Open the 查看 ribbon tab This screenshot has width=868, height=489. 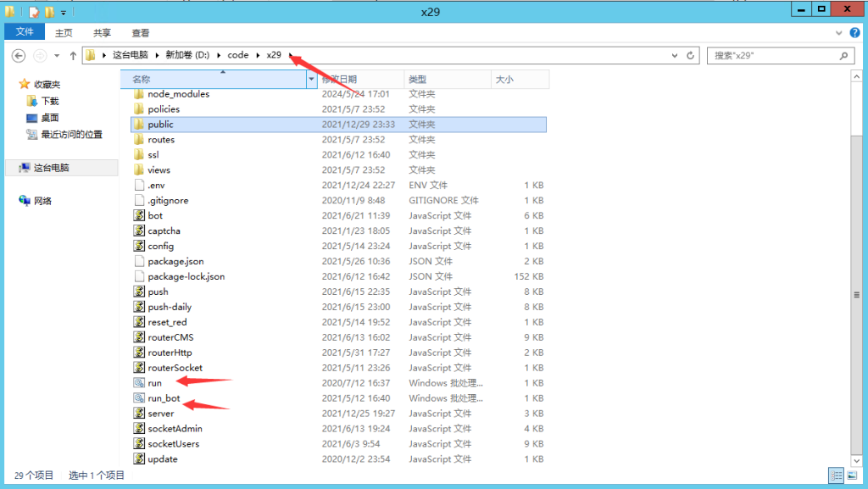(x=140, y=33)
